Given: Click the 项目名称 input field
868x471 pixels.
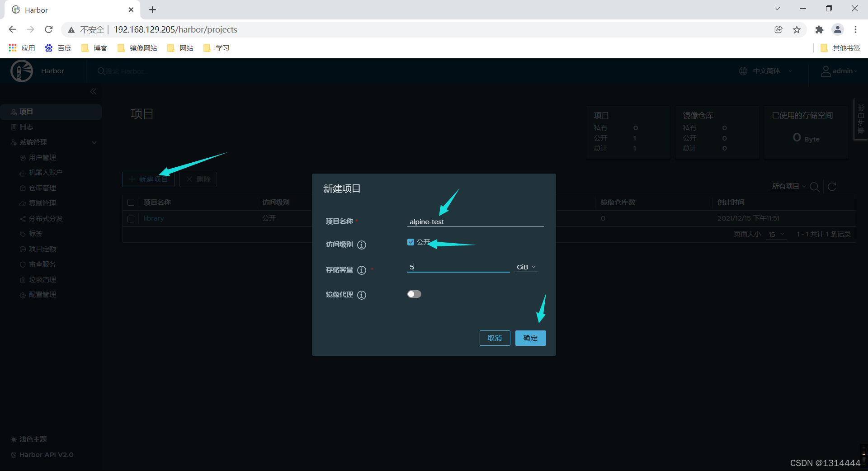Looking at the screenshot, I should [x=475, y=222].
